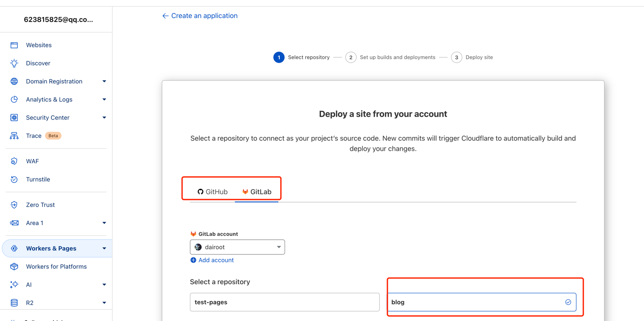Viewport: 644px width, 321px height.
Task: Switch to the GitHub tab
Action: 212,192
